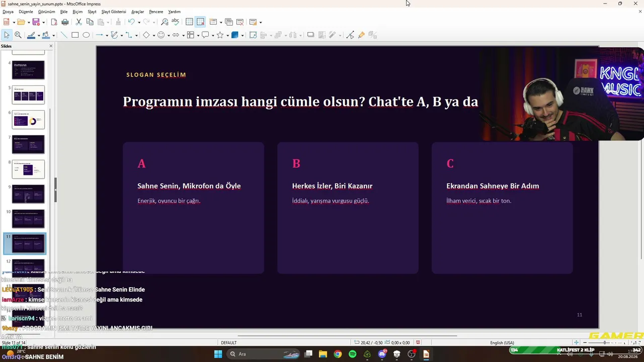Select slide 9 thumbnail
The image size is (644, 362).
tap(28, 194)
